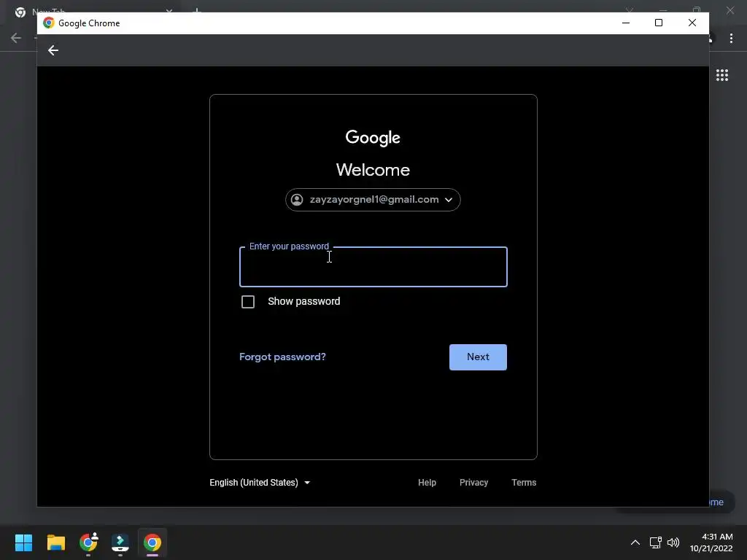Close the Google Chrome sign-in window

coord(692,23)
